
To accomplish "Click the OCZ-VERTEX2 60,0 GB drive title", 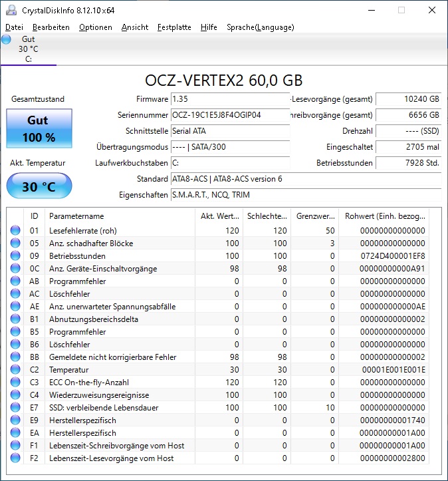I will coord(224,80).
